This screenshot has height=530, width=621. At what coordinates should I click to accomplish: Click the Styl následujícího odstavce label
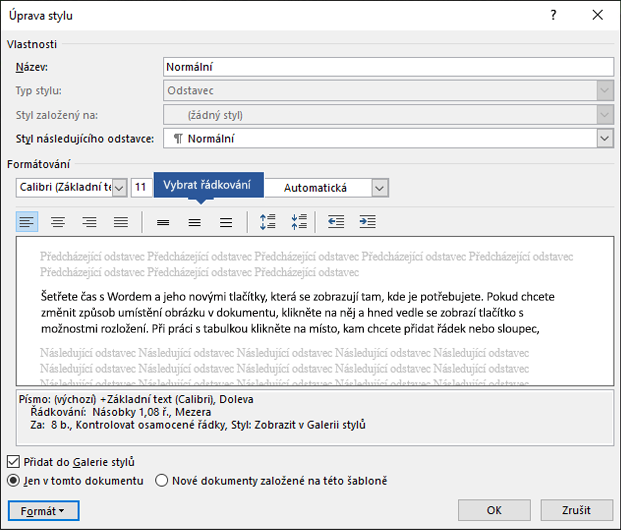tap(85, 139)
